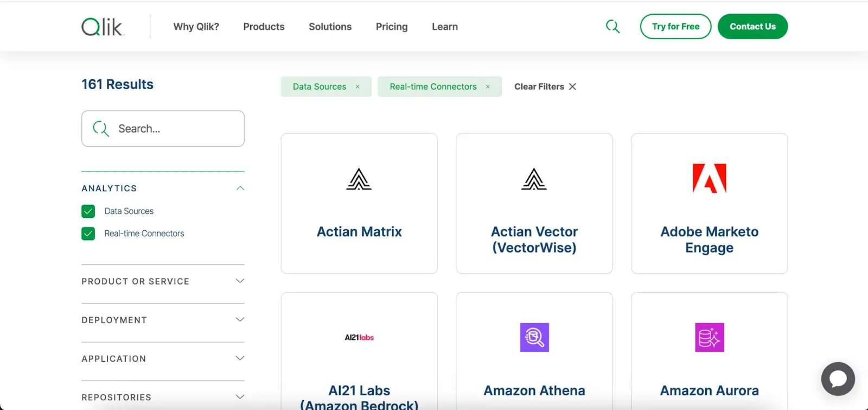Image resolution: width=868 pixels, height=410 pixels.
Task: Expand the Deployment filter section
Action: pos(240,320)
